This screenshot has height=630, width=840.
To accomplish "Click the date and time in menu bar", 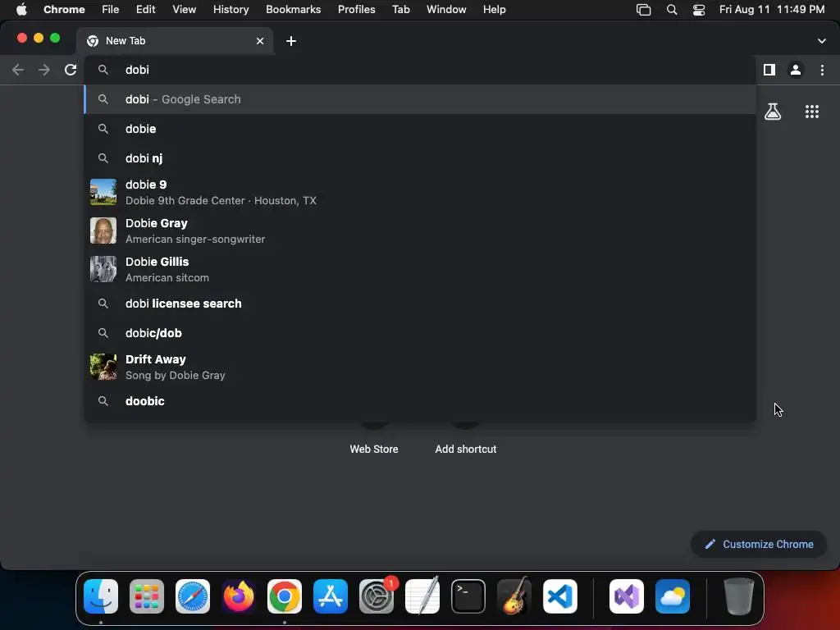I will [772, 9].
